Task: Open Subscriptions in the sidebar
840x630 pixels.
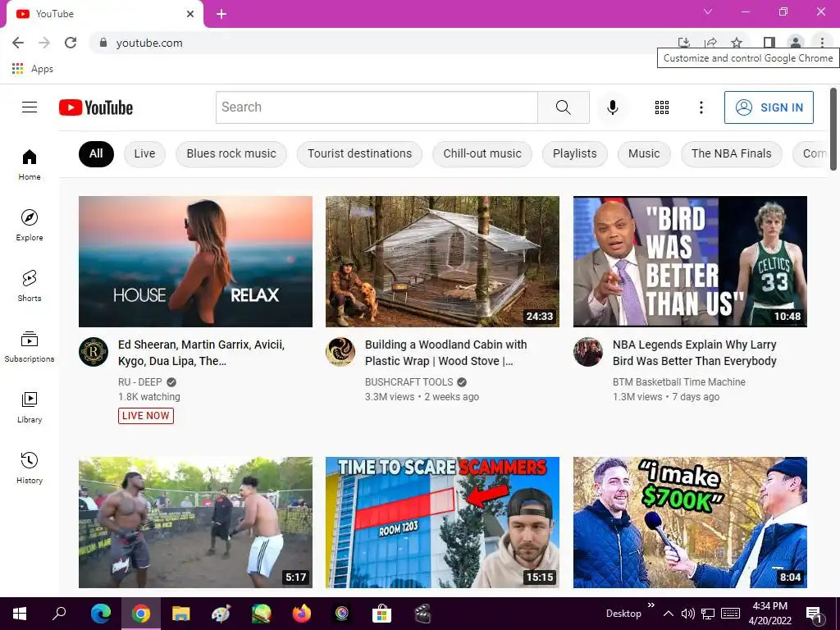Action: click(30, 347)
